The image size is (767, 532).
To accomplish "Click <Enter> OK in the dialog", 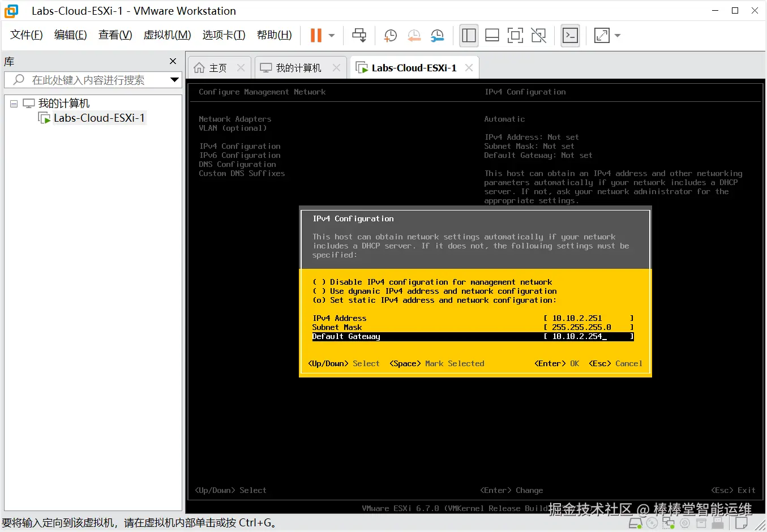I will click(556, 363).
